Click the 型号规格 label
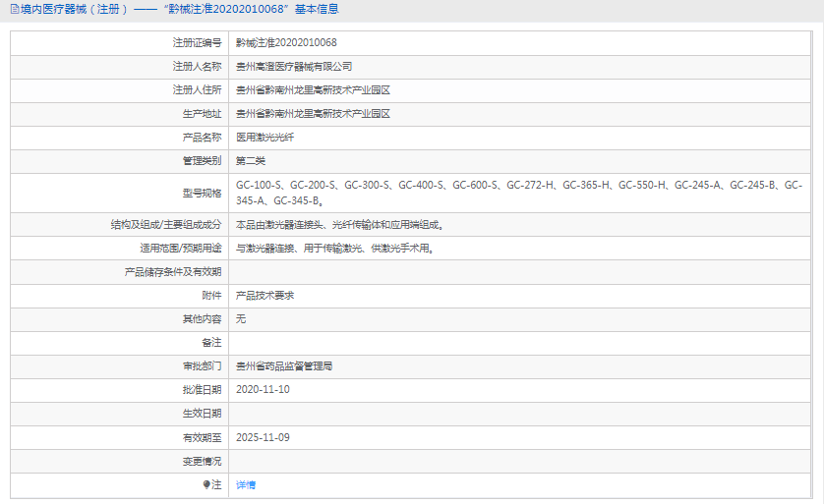The height and width of the screenshot is (504, 824). click(x=202, y=194)
